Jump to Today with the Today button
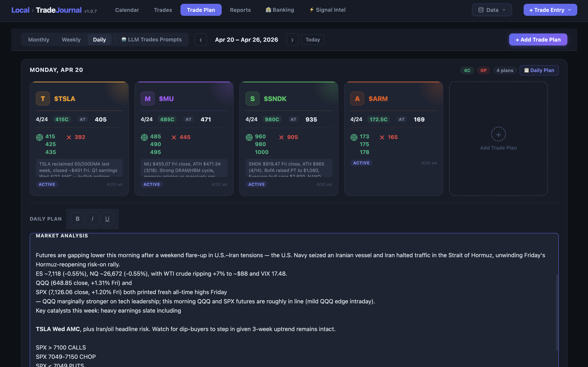The width and height of the screenshot is (588, 367). coord(313,39)
